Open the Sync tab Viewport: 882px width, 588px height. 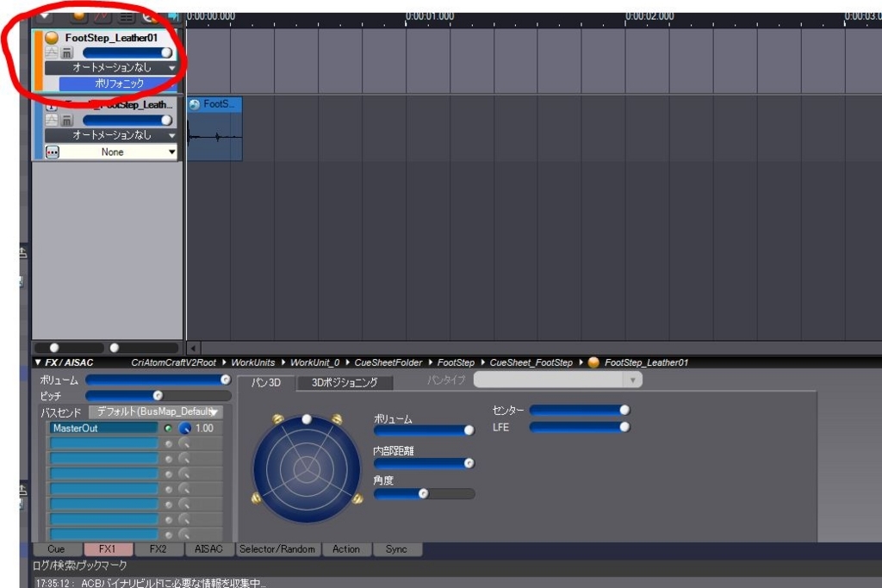point(396,549)
